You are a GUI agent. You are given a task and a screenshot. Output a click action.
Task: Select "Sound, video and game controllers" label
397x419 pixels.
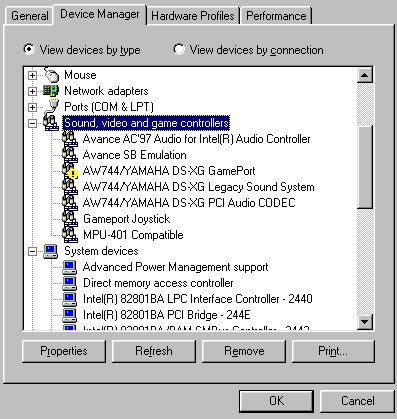(146, 123)
